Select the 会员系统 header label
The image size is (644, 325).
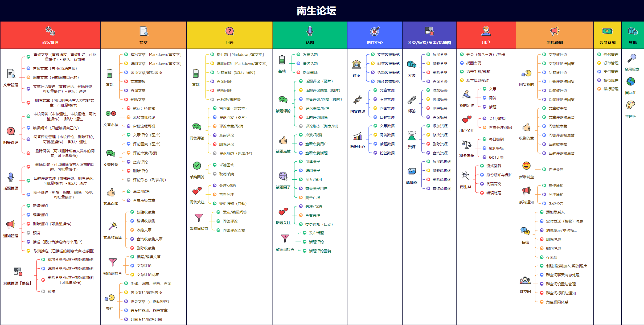tap(607, 43)
